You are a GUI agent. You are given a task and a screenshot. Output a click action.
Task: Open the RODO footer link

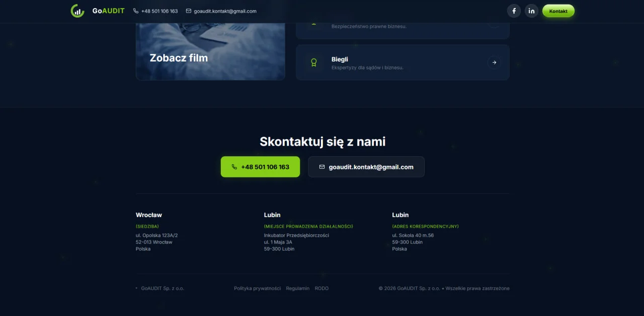pos(321,288)
